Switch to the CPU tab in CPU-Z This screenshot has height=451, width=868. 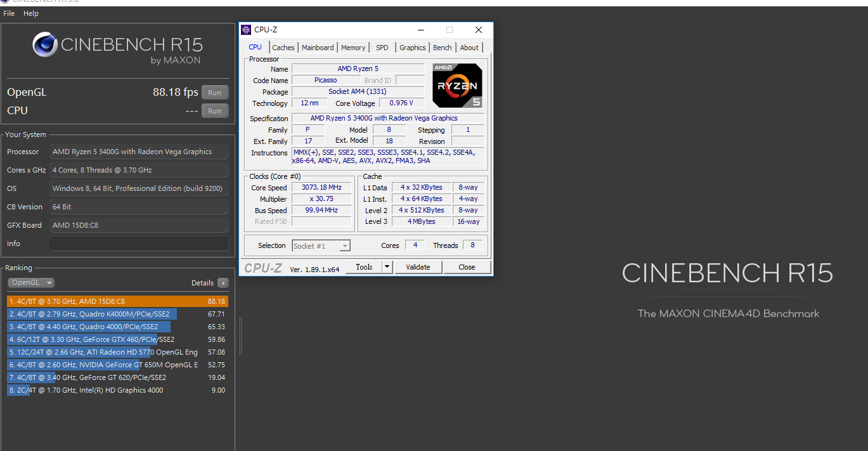pos(255,47)
